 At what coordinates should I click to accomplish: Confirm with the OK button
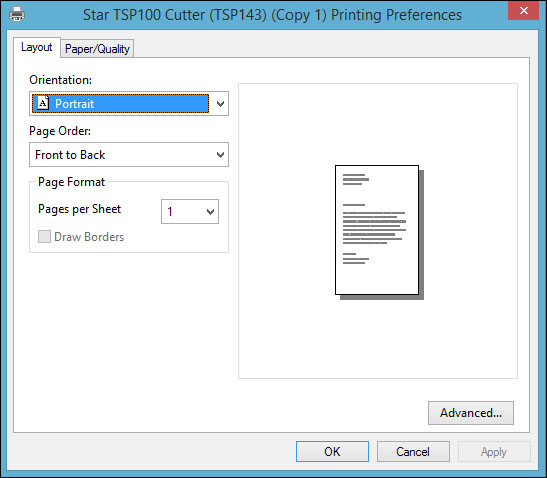pyautogui.click(x=332, y=451)
